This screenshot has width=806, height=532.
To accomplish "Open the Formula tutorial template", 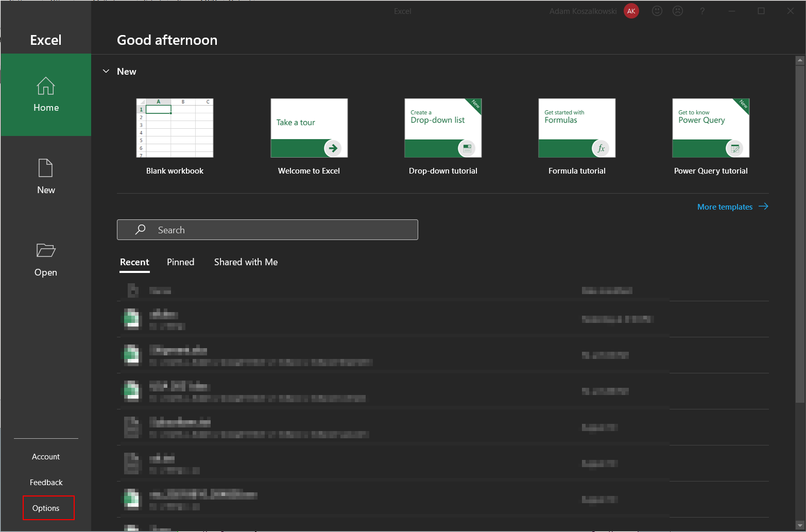I will coord(577,128).
